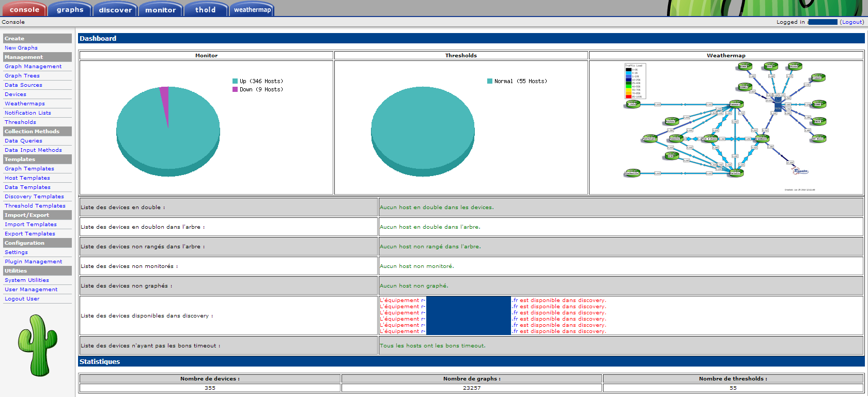Click 'Aucun host non monitoré.' message
Image resolution: width=868 pixels, height=397 pixels.
click(x=417, y=266)
